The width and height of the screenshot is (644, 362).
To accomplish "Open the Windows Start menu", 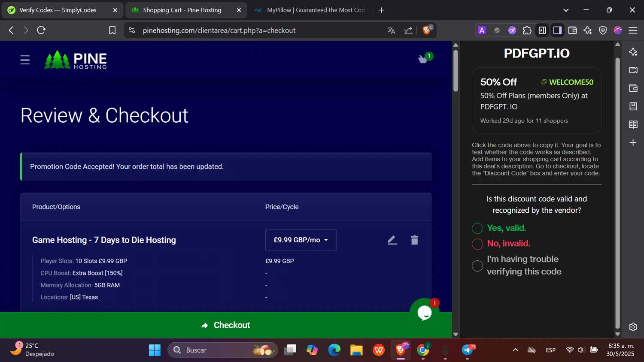I will [x=155, y=350].
